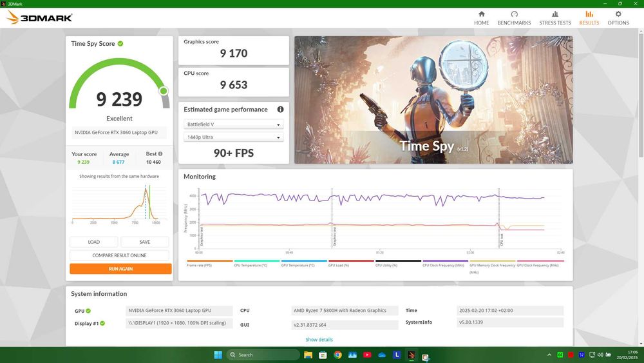This screenshot has width=644, height=363.
Task: Click the CPU field showing AMD Ryzen 7 5800H
Action: click(345, 311)
